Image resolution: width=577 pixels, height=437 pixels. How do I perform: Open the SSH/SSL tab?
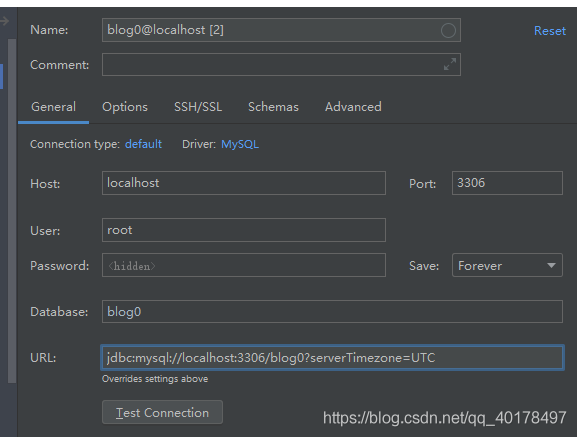point(198,107)
